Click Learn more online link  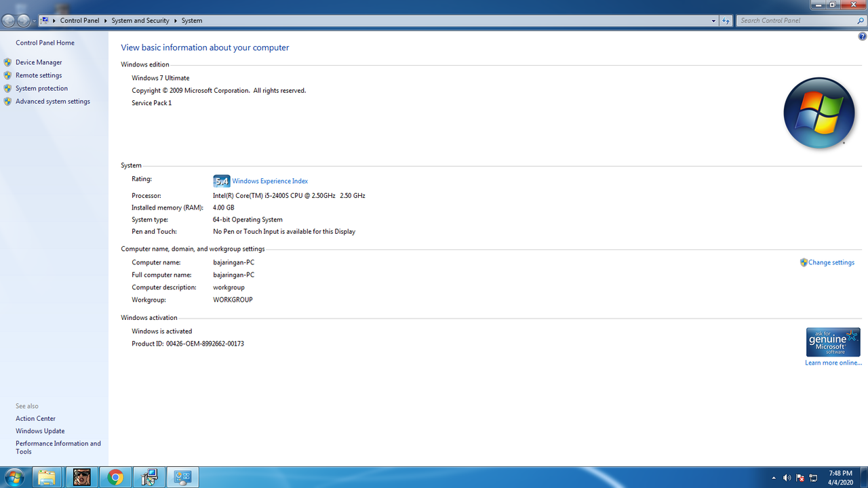click(833, 363)
